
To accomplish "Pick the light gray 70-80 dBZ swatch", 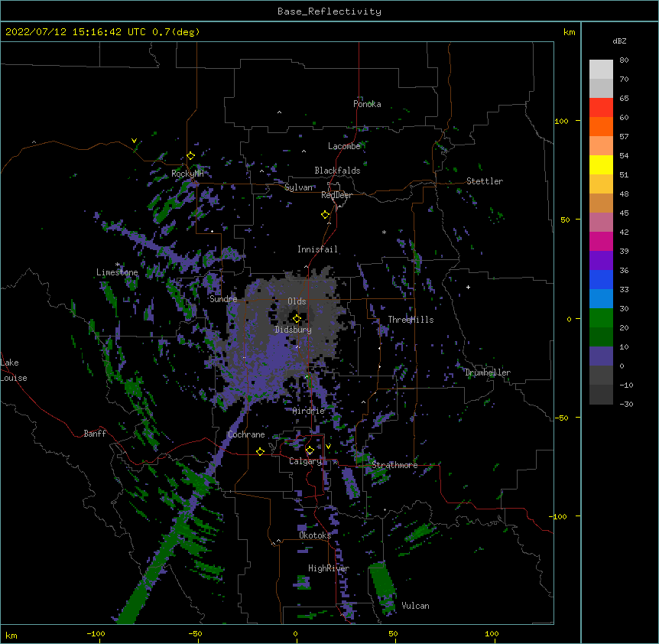I will pyautogui.click(x=601, y=70).
